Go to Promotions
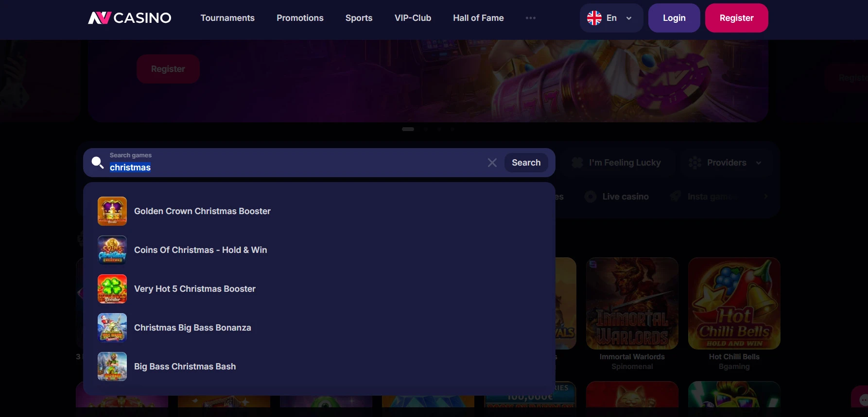The image size is (868, 417). [300, 18]
